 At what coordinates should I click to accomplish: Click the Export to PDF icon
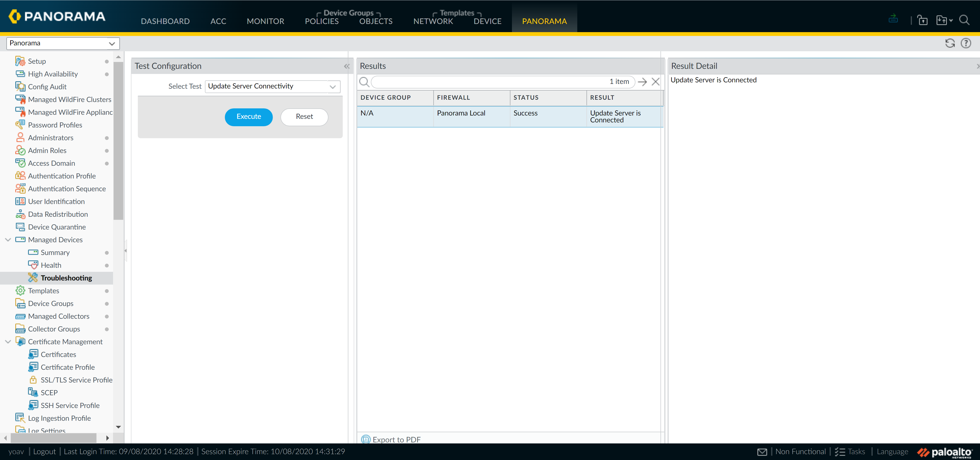point(366,439)
